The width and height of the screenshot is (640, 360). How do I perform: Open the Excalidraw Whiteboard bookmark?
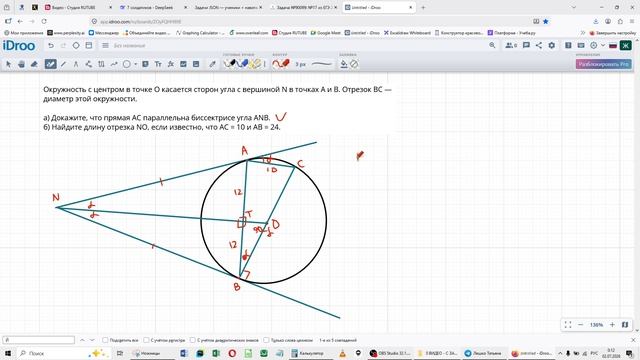407,33
